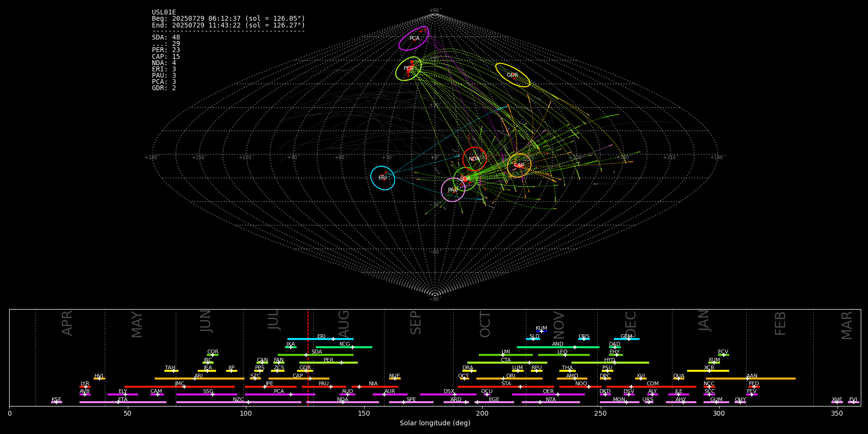This screenshot has width=868, height=434.
Task: Click the yellow GDR radiant ellipse
Action: coord(513,75)
